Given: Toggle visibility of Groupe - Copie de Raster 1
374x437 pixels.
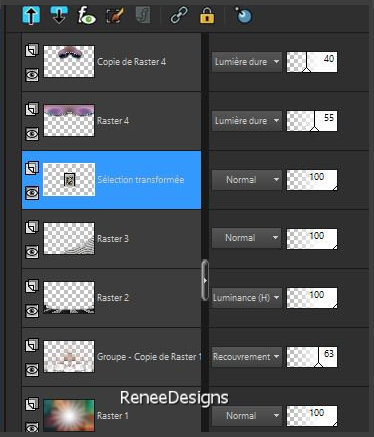Looking at the screenshot, I should coord(32,370).
